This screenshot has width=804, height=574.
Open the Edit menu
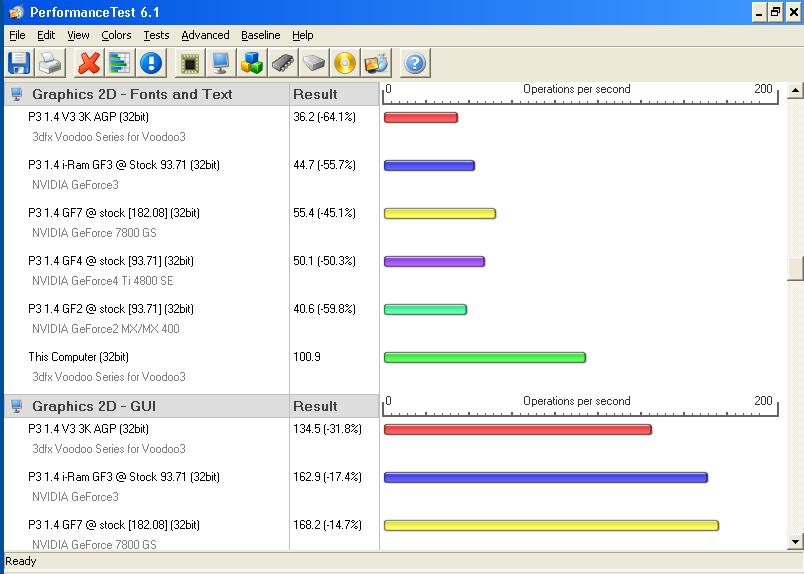46,35
